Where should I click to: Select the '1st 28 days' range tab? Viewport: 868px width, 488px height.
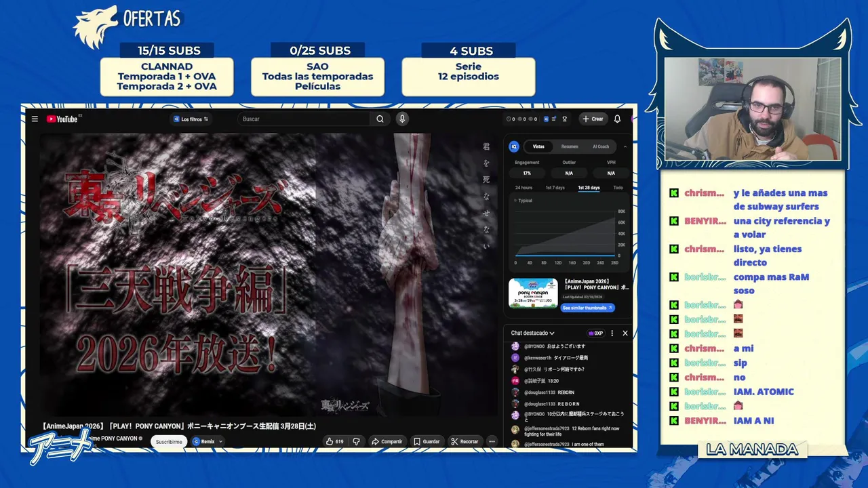tap(589, 188)
